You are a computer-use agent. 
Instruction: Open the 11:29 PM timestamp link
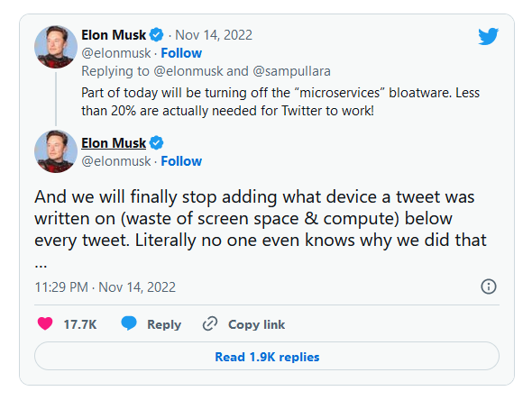[105, 287]
